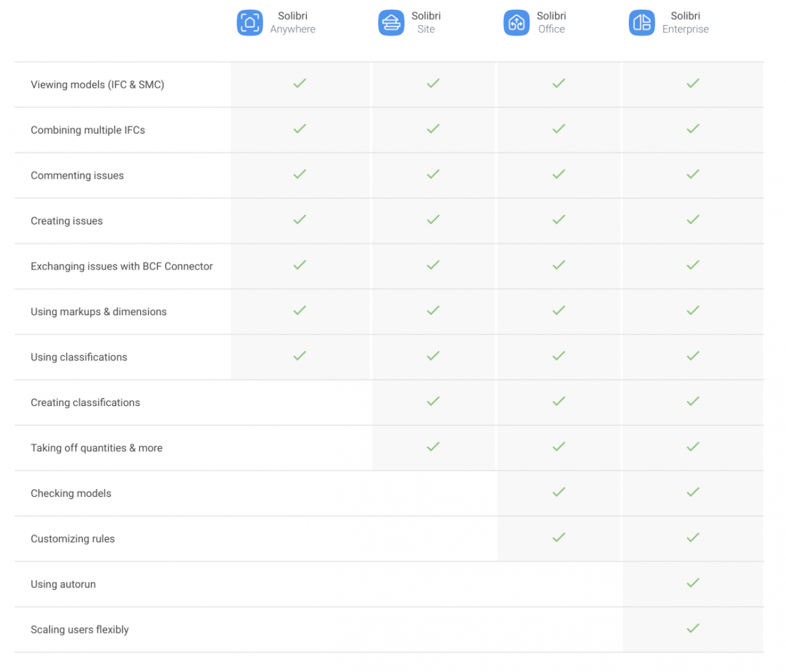Screen dimensions: 786x672
Task: Click 'Creating issues' row label
Action: (x=66, y=221)
